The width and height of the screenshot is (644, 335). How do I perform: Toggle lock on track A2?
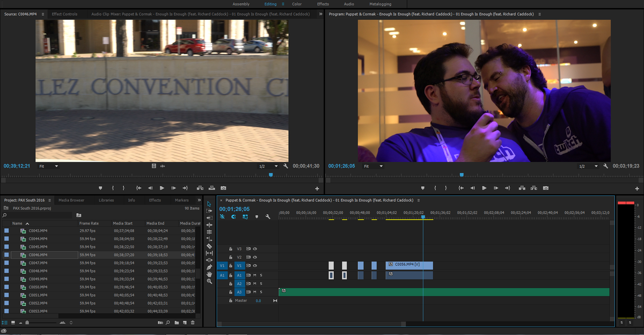click(231, 283)
